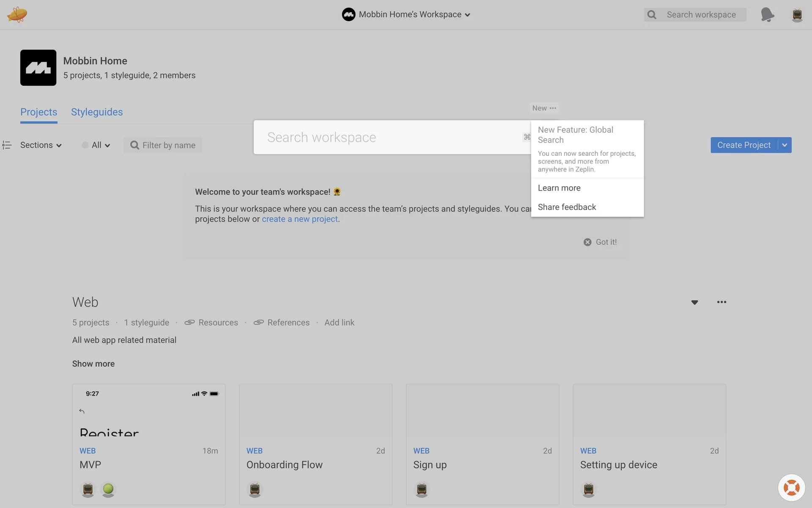812x508 pixels.
Task: Click the three dots next to New
Action: coord(553,108)
